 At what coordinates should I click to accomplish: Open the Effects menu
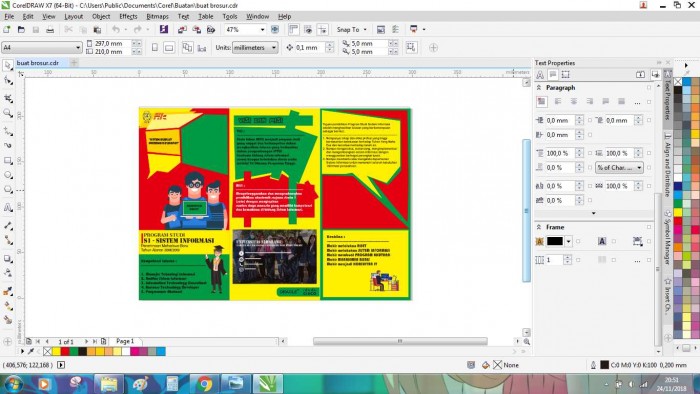click(128, 17)
